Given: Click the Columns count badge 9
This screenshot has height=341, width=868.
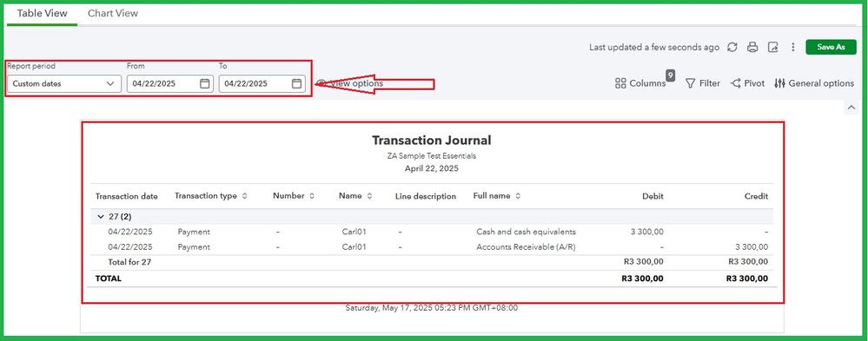Looking at the screenshot, I should click(x=671, y=75).
